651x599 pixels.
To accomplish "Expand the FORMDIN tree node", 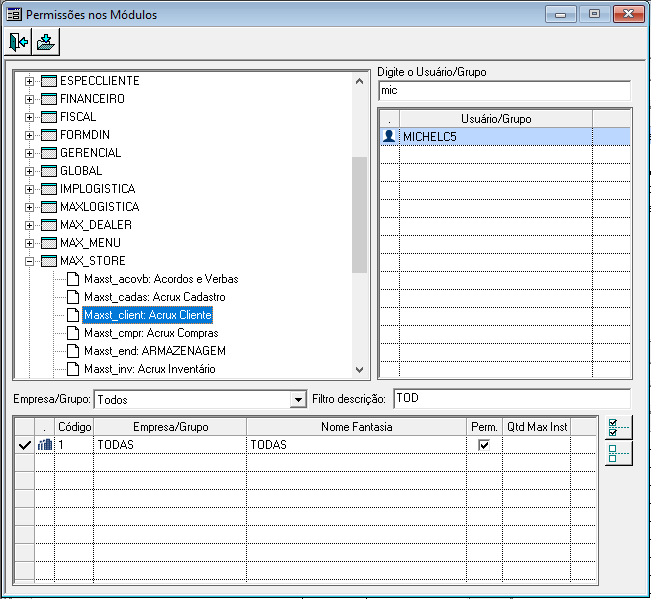I will 29,135.
